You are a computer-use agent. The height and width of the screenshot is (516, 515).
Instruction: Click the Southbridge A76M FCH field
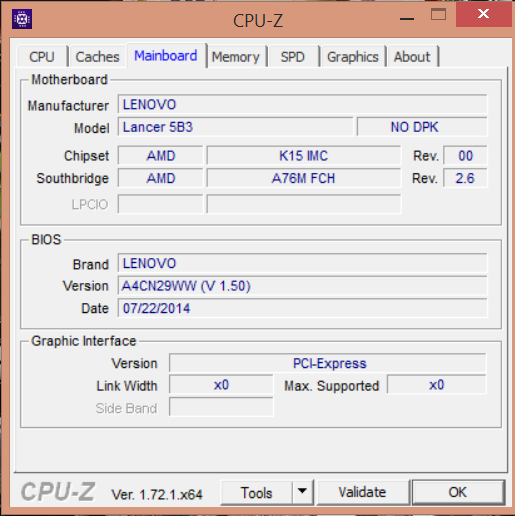[304, 178]
